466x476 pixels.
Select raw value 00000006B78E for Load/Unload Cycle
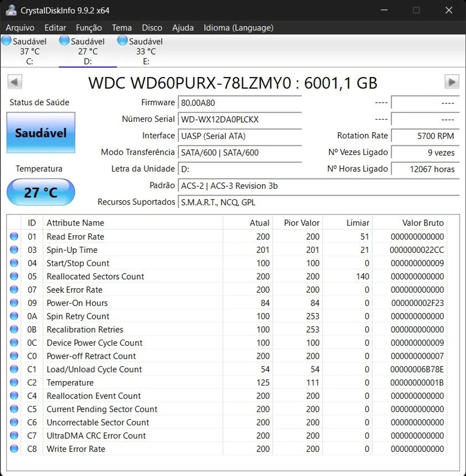(x=417, y=369)
